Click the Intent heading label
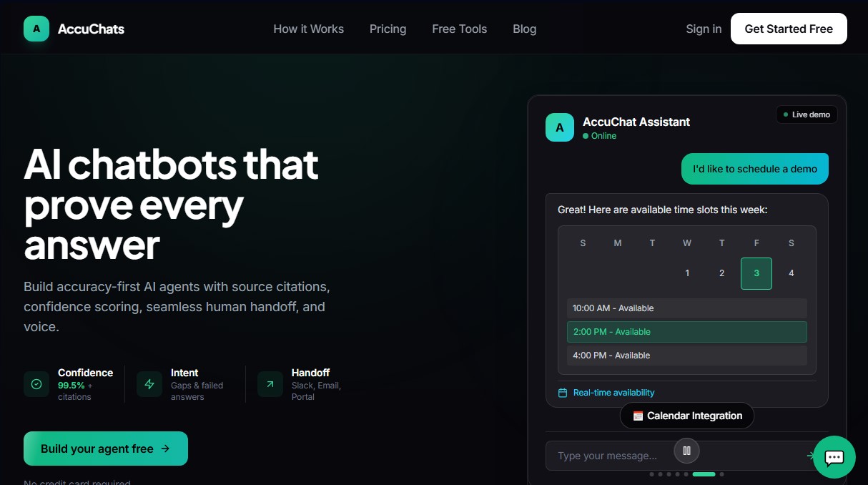The width and height of the screenshot is (868, 485). (184, 373)
